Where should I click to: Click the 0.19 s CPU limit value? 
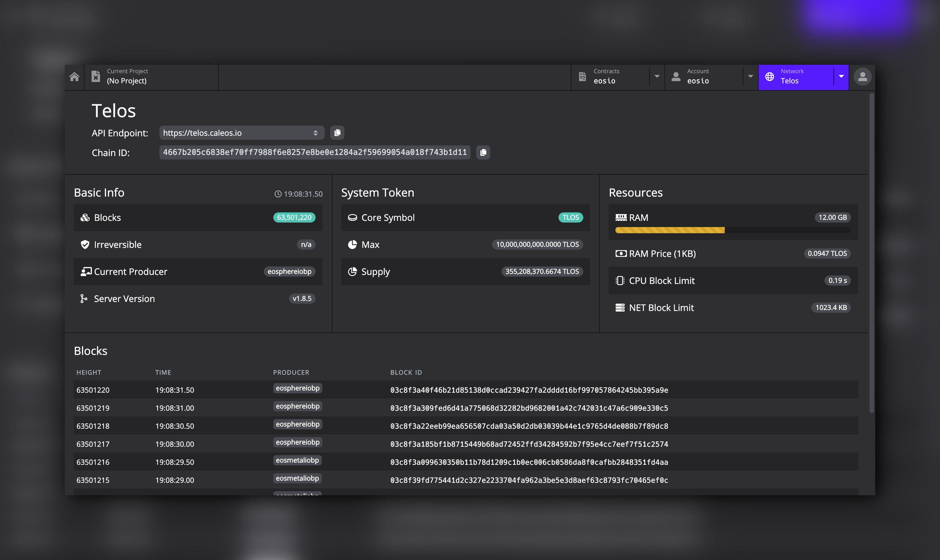(837, 280)
